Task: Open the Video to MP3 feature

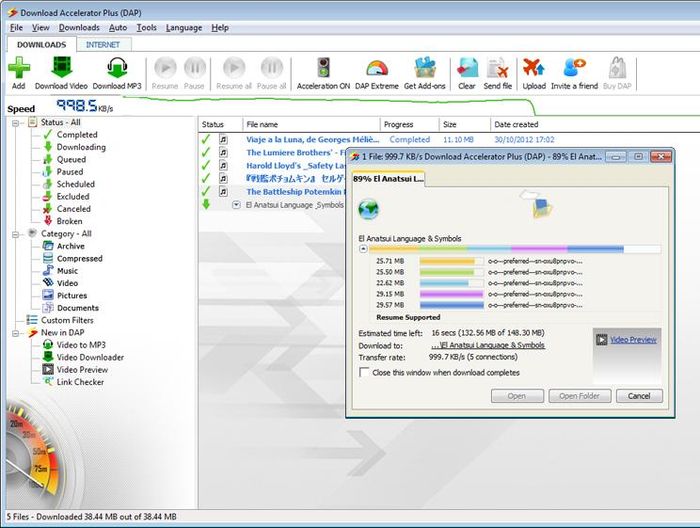Action: coord(81,345)
